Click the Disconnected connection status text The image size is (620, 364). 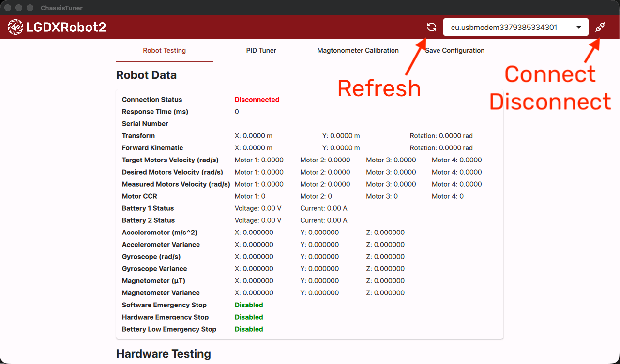tap(257, 99)
